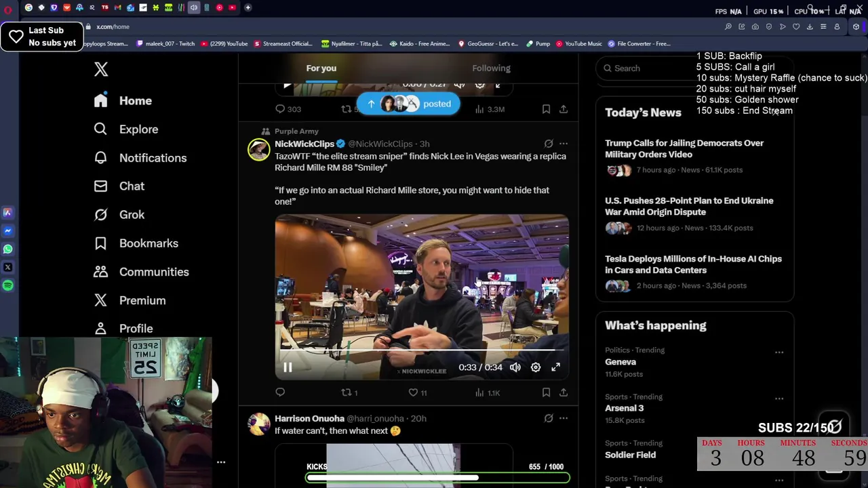Open Tesla Deploys AI Chips news
The image size is (868, 488).
tap(694, 272)
